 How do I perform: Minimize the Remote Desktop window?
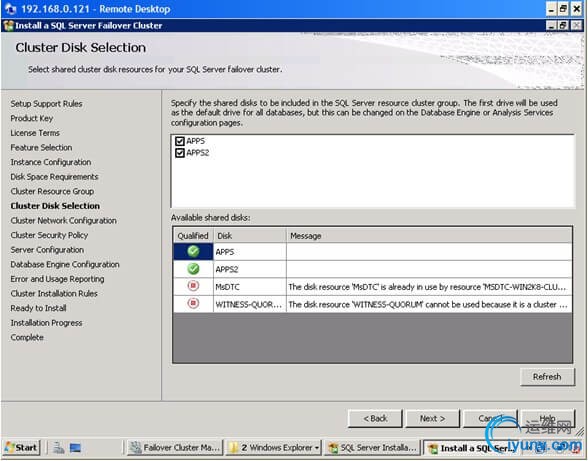551,9
